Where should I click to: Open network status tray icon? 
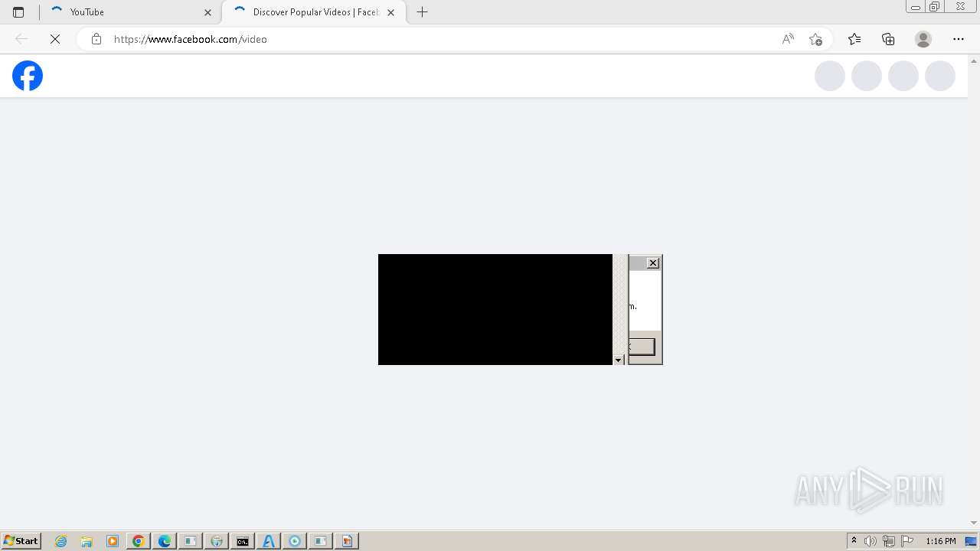[x=889, y=541]
